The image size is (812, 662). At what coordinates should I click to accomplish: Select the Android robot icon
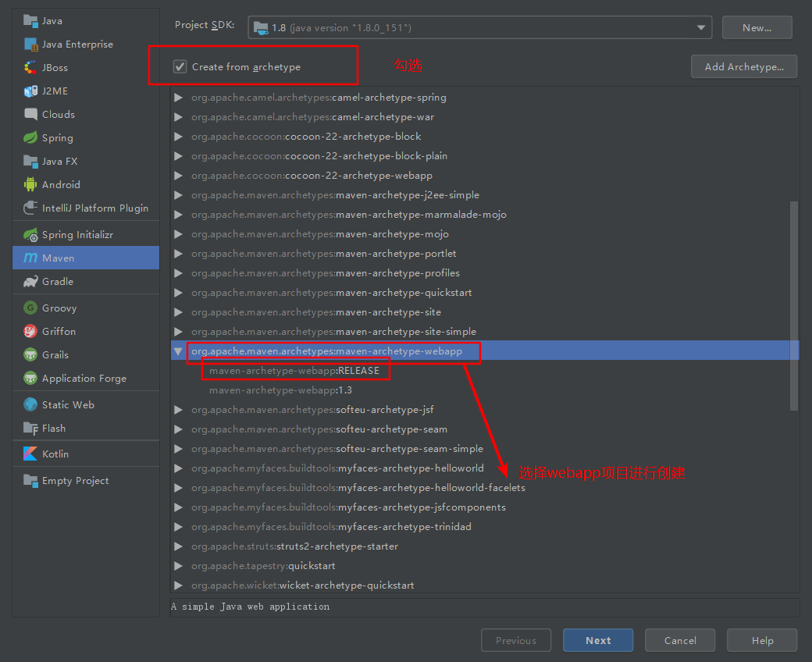tap(30, 185)
